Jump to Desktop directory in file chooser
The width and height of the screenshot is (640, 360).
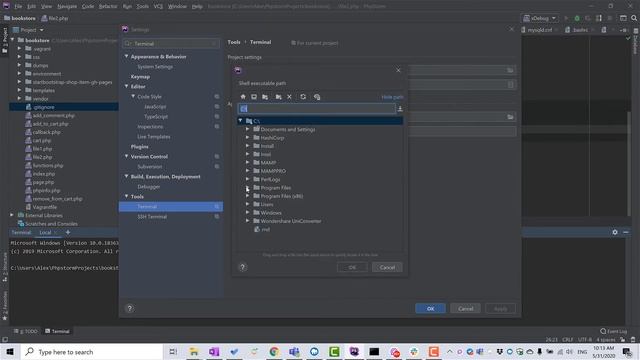coord(254,97)
